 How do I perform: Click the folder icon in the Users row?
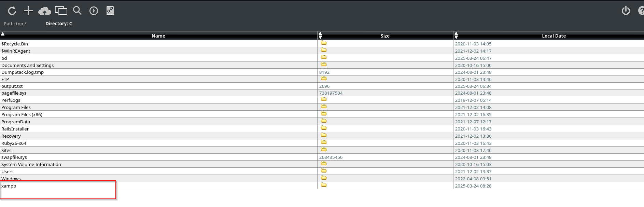pos(324,171)
